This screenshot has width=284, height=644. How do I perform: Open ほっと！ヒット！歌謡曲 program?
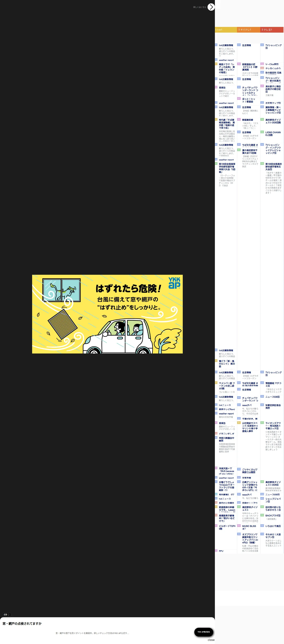249,100
